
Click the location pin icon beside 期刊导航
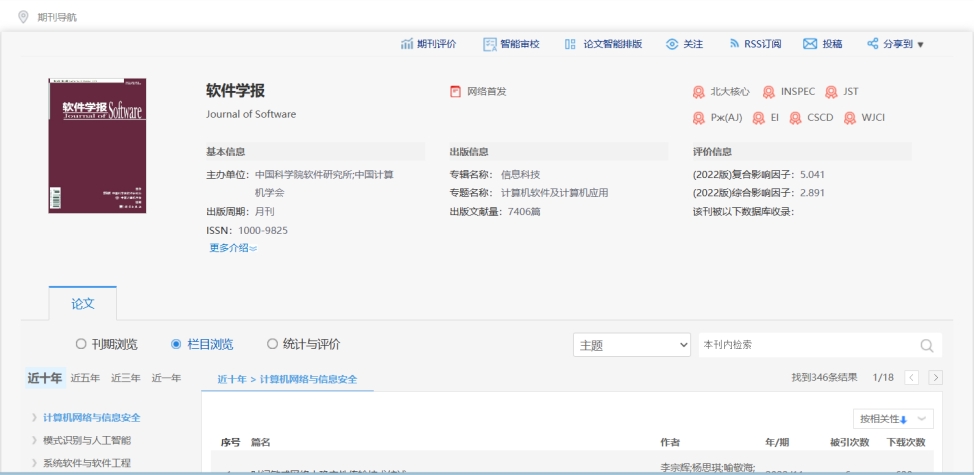click(x=23, y=17)
